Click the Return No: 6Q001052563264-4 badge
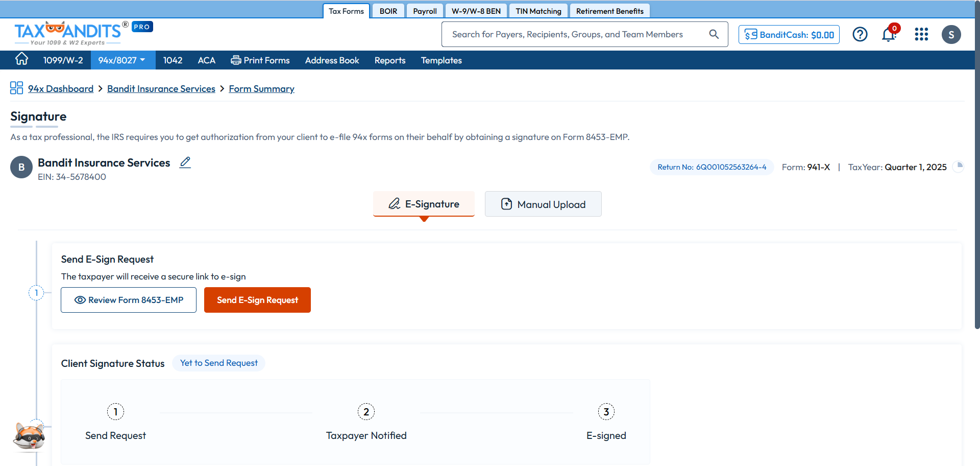Viewport: 980px width, 466px height. (712, 167)
